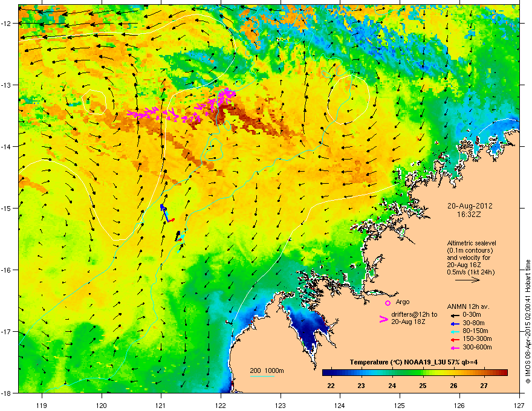Image resolution: width=532 pixels, height=411 pixels.
Task: Click the '300-600m' depth label
Action: click(477, 347)
